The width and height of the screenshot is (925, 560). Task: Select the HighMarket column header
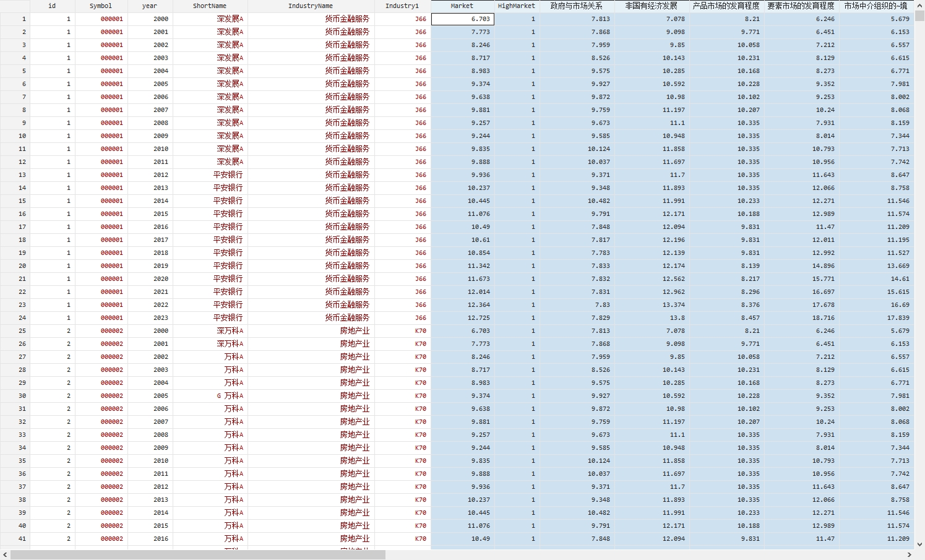[x=517, y=6]
